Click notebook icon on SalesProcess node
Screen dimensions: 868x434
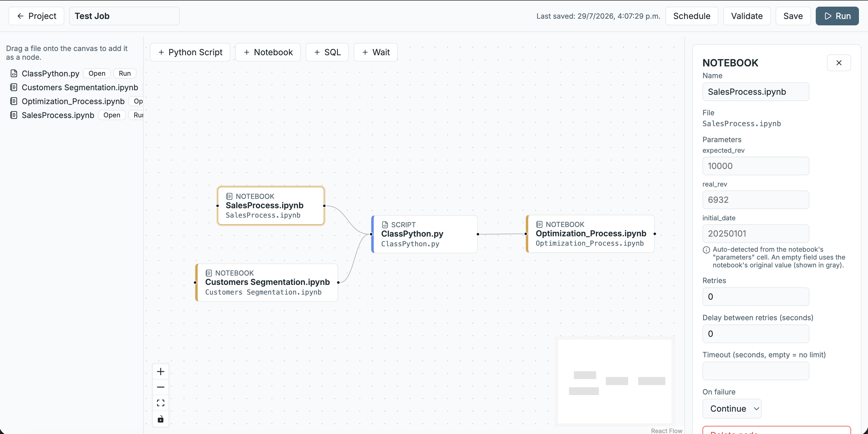click(x=229, y=196)
